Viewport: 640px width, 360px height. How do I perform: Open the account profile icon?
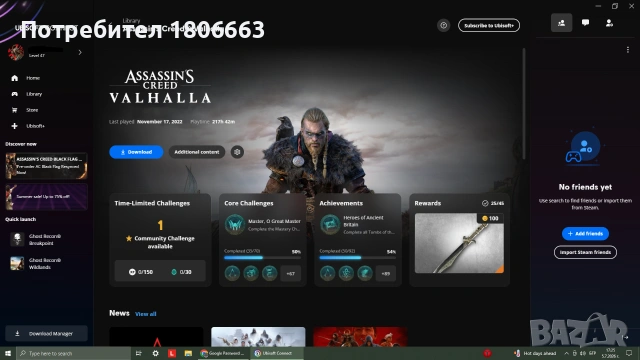click(x=609, y=23)
